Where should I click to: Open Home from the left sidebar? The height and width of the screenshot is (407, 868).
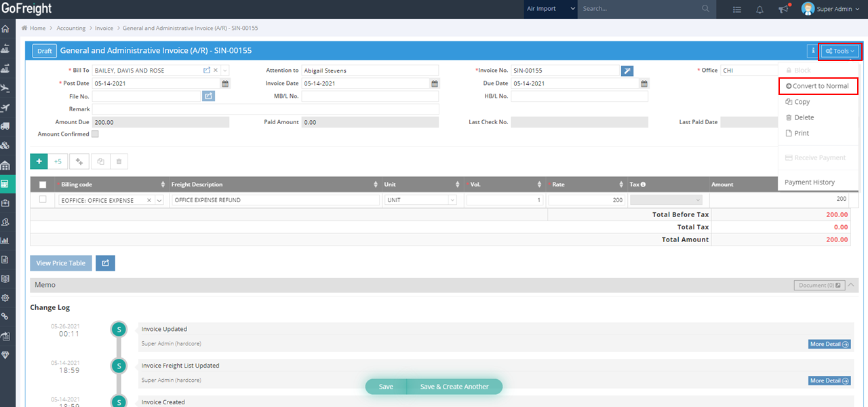[6, 29]
